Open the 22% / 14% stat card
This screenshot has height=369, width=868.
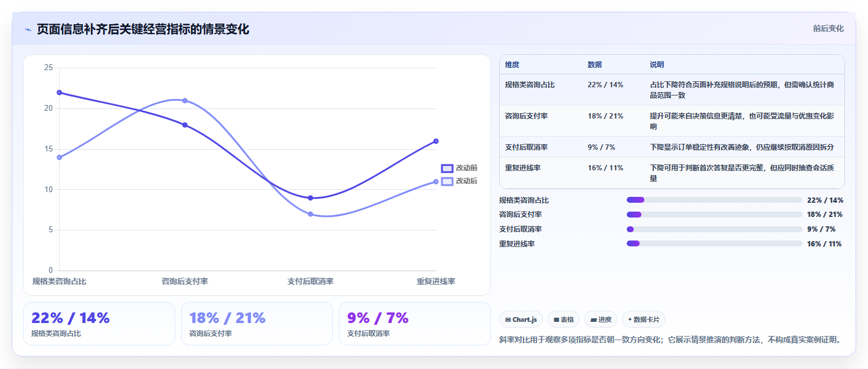pos(99,324)
